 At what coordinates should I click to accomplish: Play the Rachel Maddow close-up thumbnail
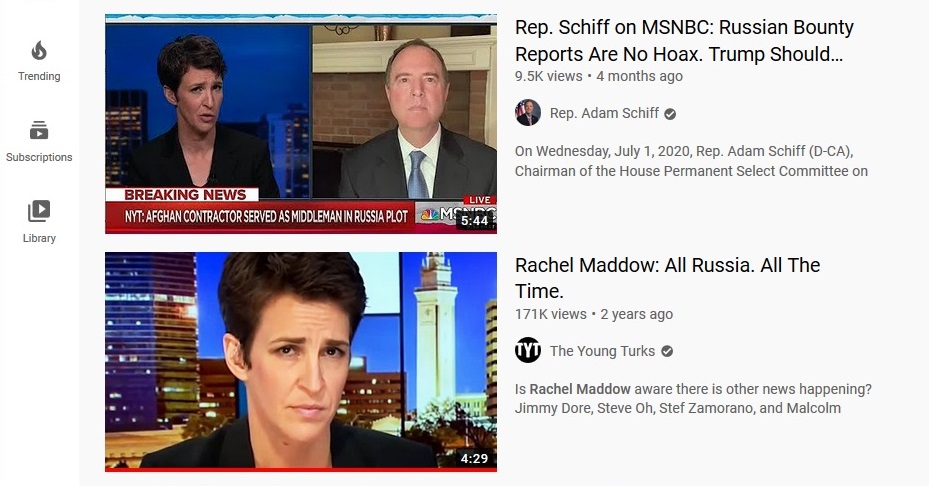coord(301,361)
